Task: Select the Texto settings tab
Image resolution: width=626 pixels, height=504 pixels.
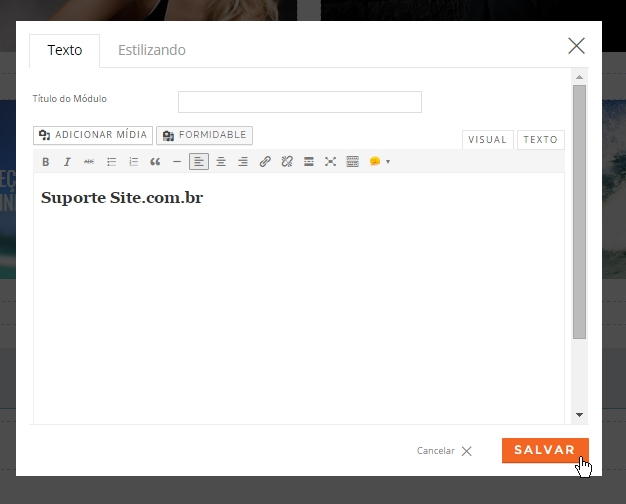Action: point(65,50)
